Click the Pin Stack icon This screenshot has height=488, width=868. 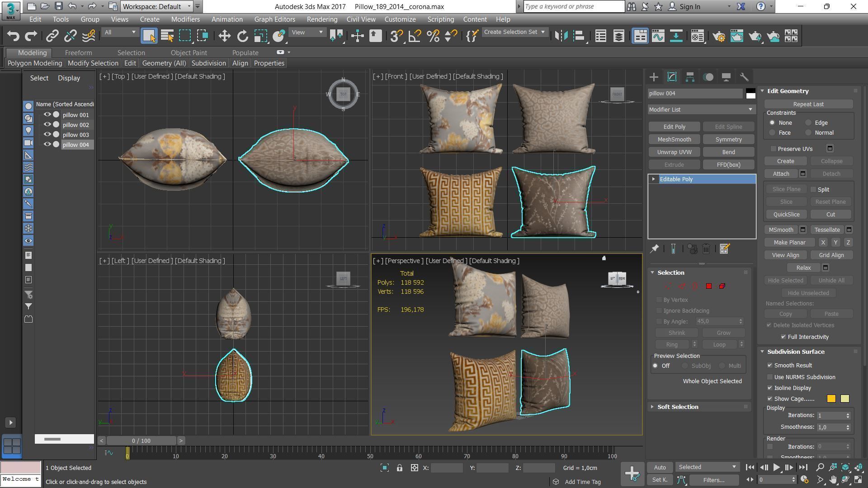(654, 249)
